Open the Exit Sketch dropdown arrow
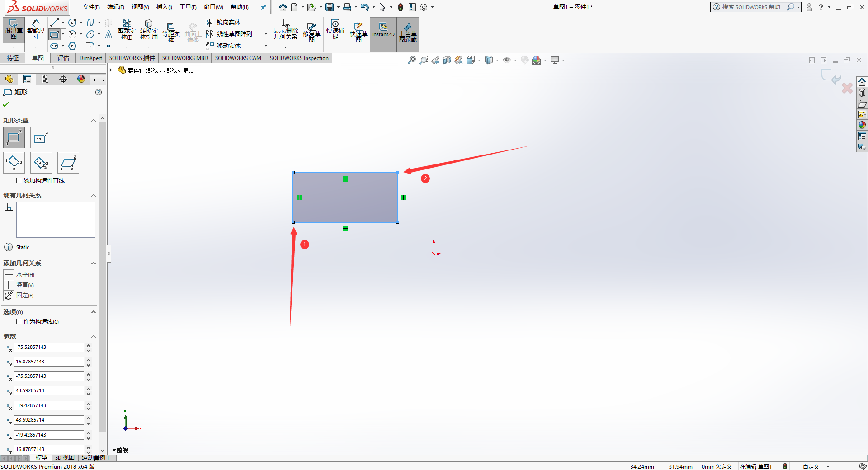 point(14,47)
